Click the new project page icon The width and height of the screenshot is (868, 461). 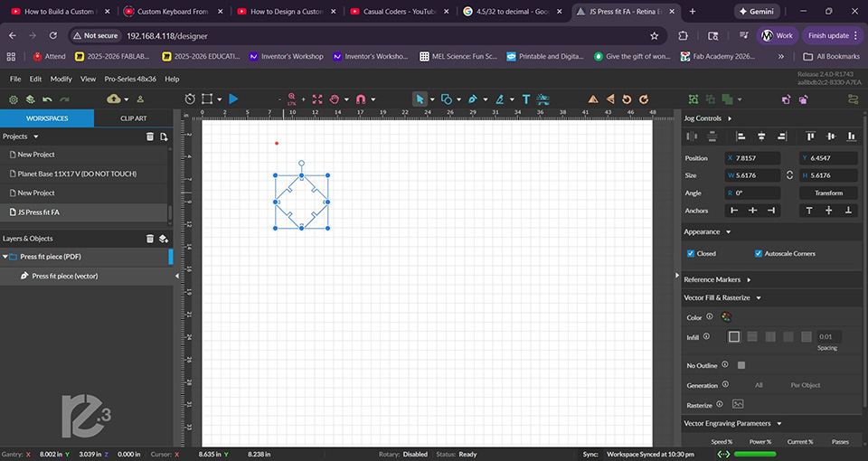pos(164,136)
